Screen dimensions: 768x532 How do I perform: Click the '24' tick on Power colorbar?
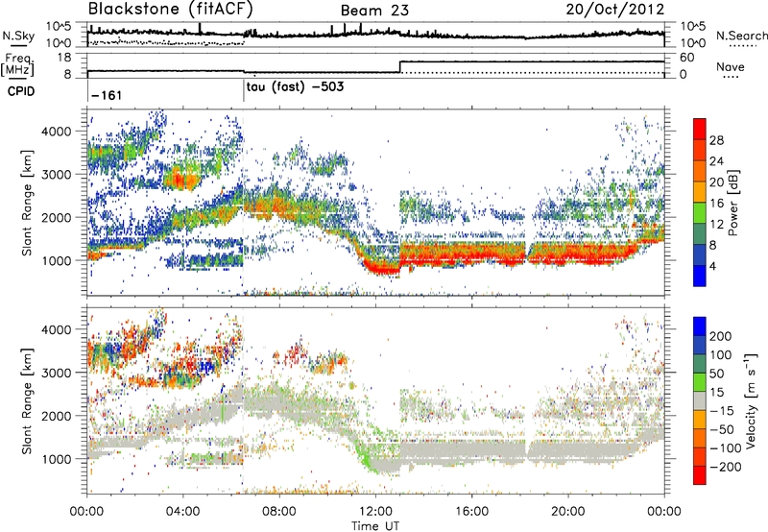pyautogui.click(x=716, y=161)
